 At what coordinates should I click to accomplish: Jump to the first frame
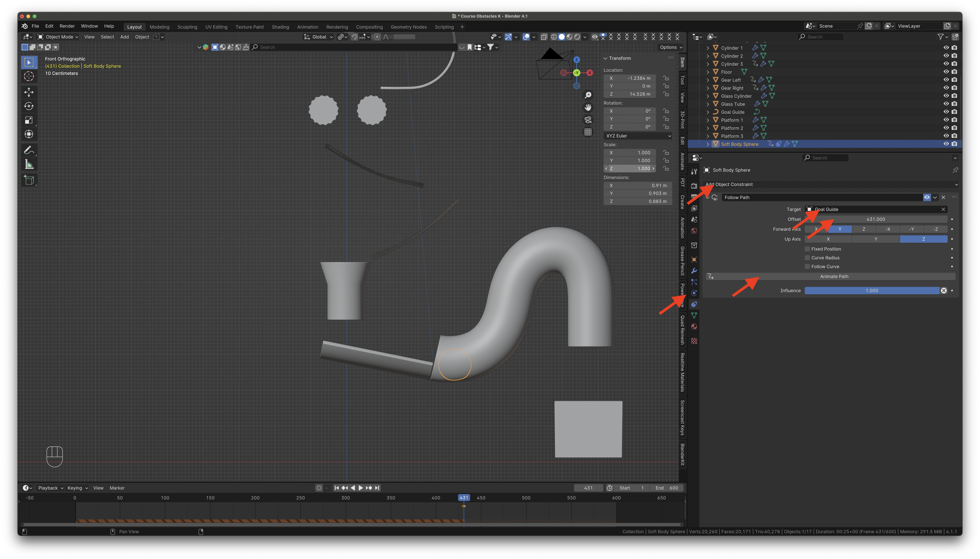(x=337, y=488)
